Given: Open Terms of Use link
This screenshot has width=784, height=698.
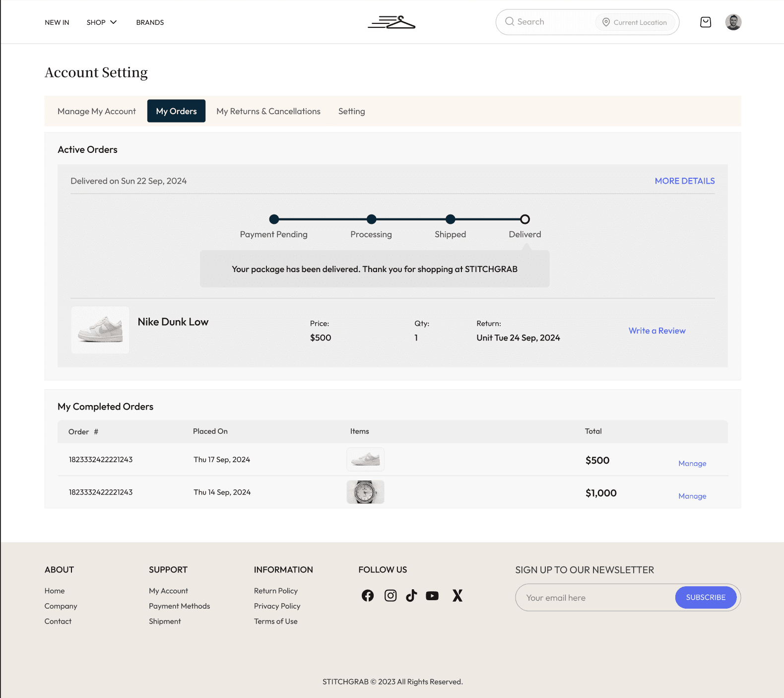Looking at the screenshot, I should (276, 622).
